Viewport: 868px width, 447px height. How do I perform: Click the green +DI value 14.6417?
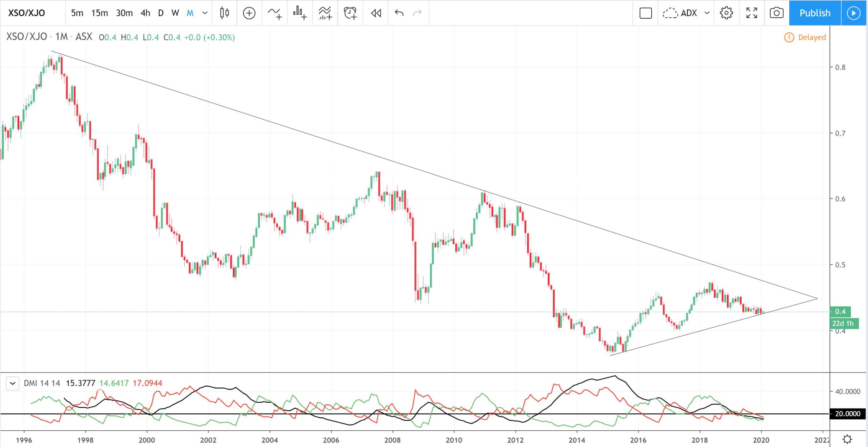(x=114, y=383)
